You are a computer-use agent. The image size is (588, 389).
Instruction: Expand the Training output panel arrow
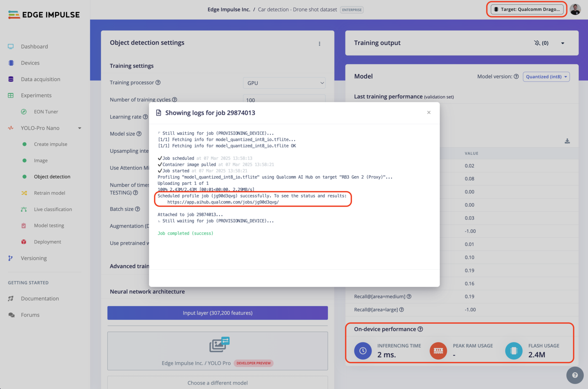(563, 43)
